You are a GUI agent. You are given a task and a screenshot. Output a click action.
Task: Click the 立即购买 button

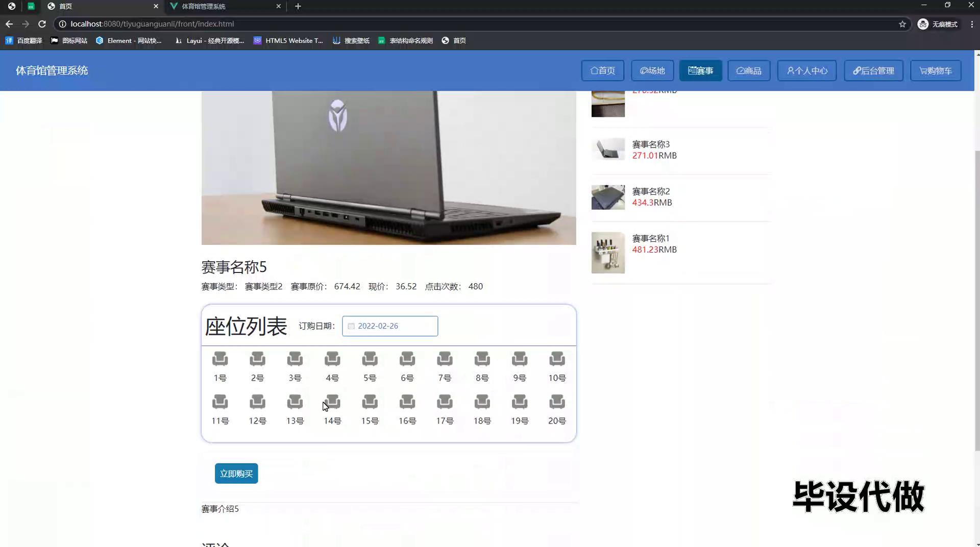click(236, 474)
